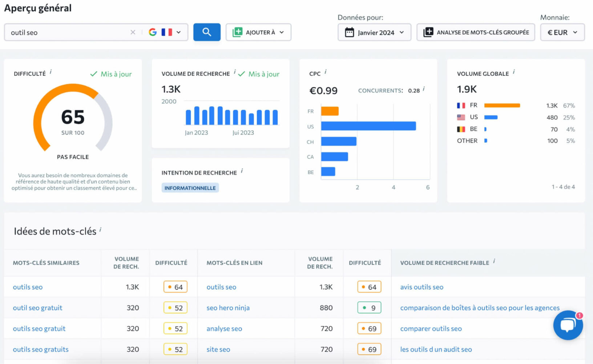Open the 'avis outils seo' keyword link
This screenshot has width=593, height=364.
[422, 287]
